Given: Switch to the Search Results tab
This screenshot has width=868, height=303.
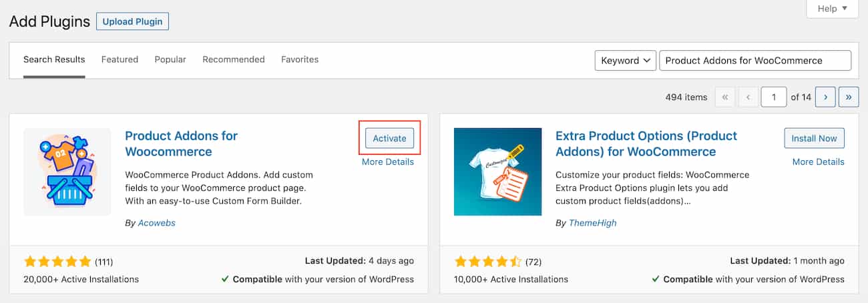Looking at the screenshot, I should [54, 59].
